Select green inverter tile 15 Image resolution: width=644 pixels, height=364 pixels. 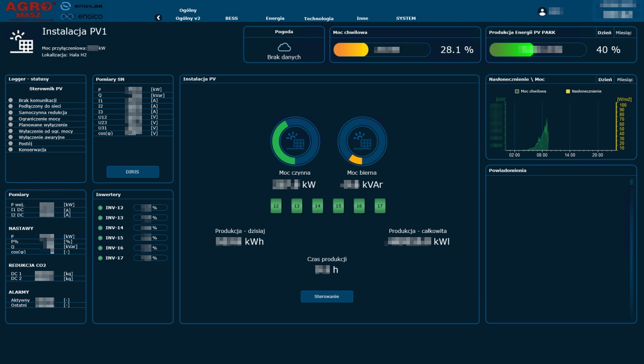coord(338,206)
